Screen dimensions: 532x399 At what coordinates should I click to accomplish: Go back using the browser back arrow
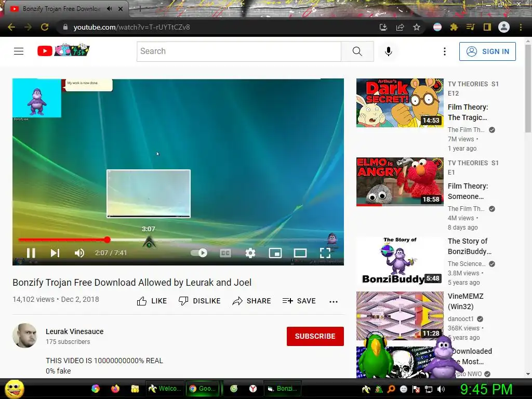coord(11,27)
